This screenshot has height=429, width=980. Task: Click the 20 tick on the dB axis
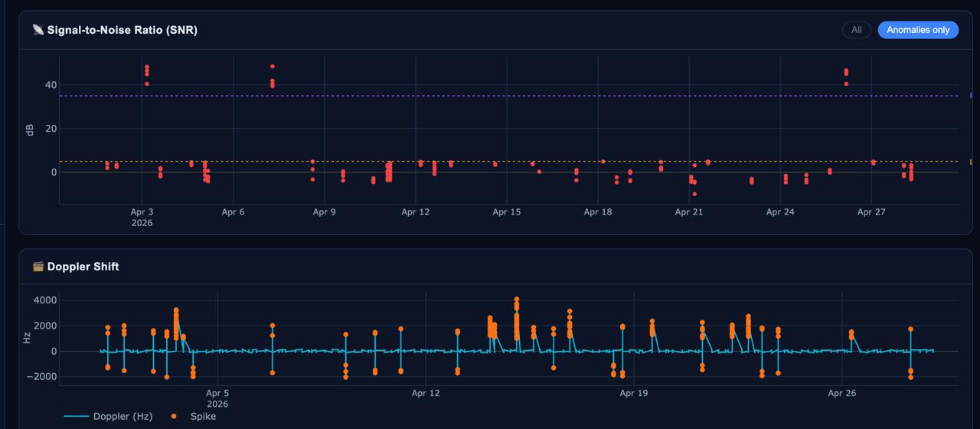51,129
